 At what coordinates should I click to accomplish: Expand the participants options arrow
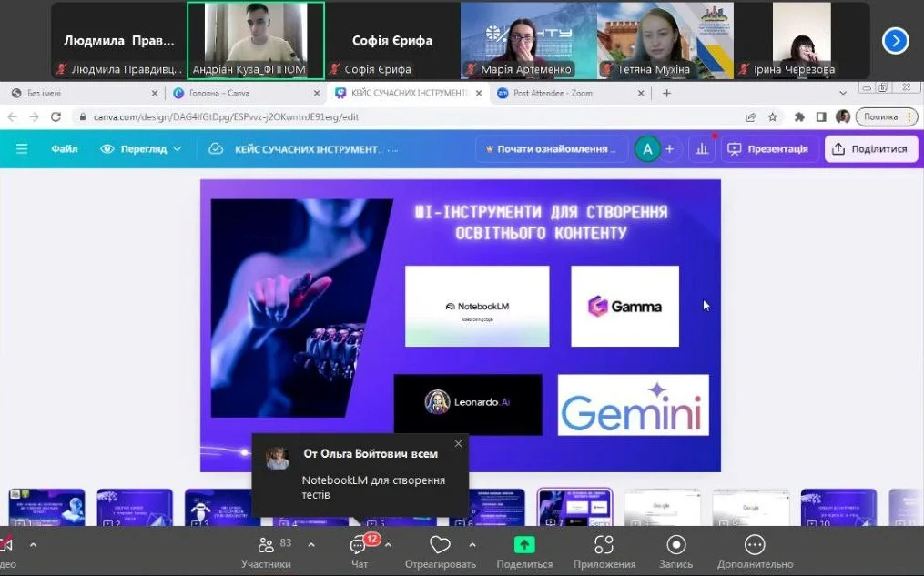click(311, 545)
